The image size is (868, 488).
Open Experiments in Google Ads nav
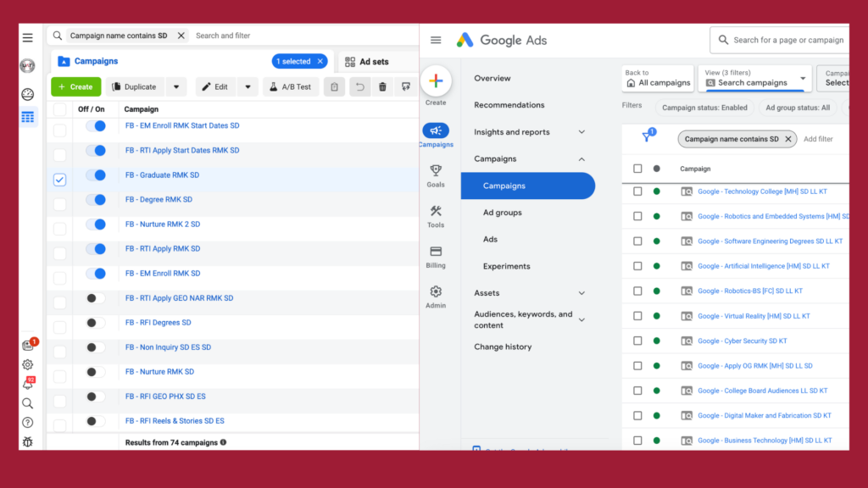[x=507, y=266]
